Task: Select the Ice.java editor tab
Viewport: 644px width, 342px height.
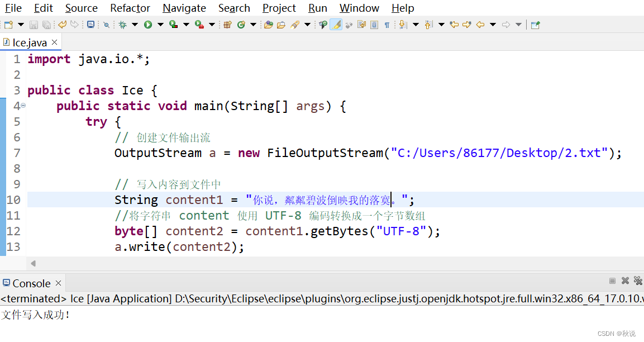Action: [30, 42]
